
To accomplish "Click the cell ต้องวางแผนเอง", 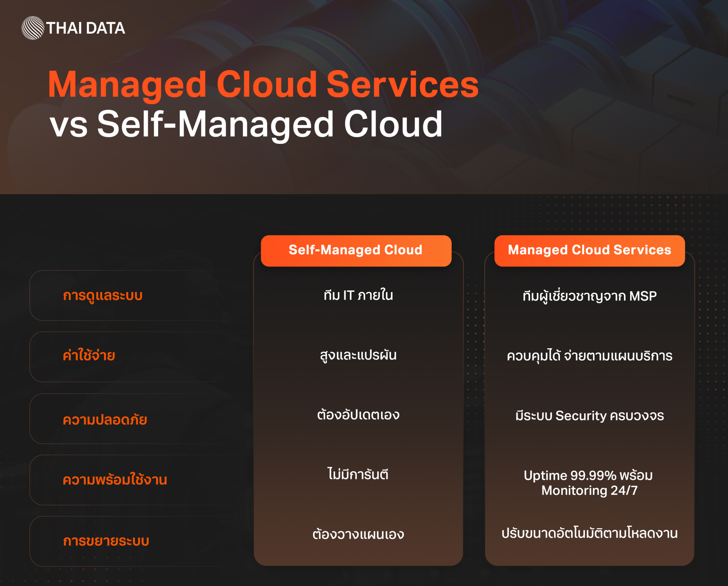I will click(x=358, y=534).
